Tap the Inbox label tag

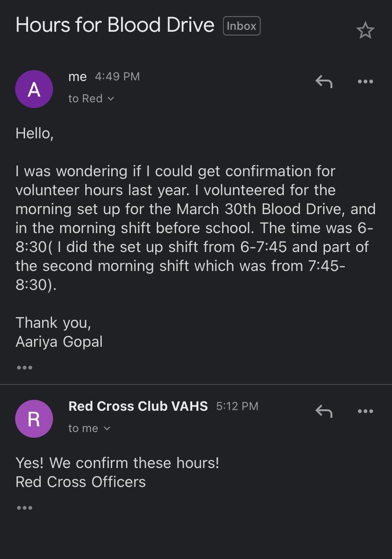pyautogui.click(x=241, y=26)
